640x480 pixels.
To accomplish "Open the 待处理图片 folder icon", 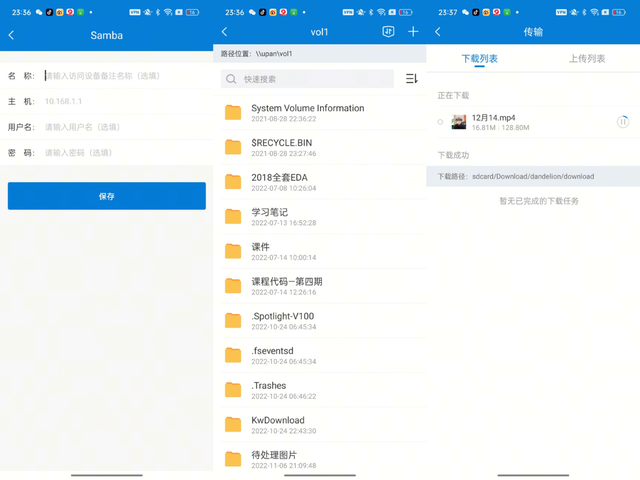I will click(233, 459).
